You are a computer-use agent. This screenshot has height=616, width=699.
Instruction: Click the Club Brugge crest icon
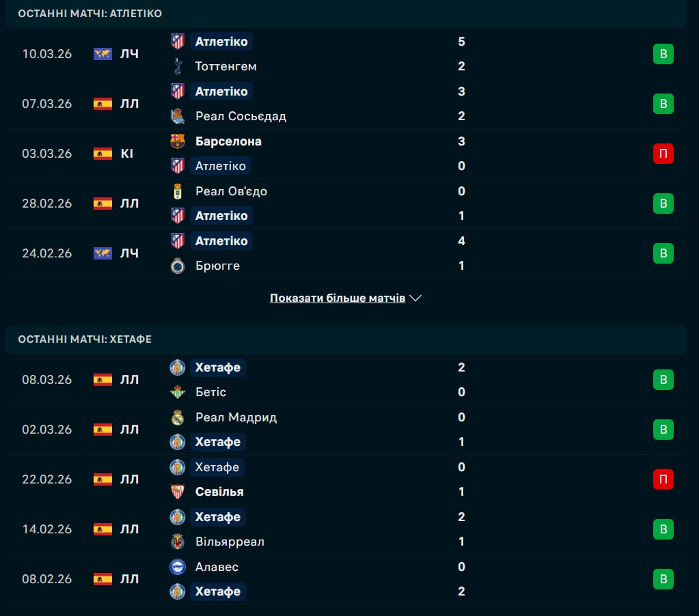point(178,266)
